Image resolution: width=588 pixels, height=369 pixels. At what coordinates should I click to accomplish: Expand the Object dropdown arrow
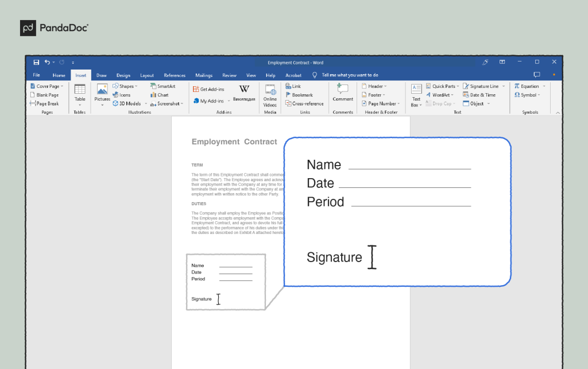[x=489, y=103]
